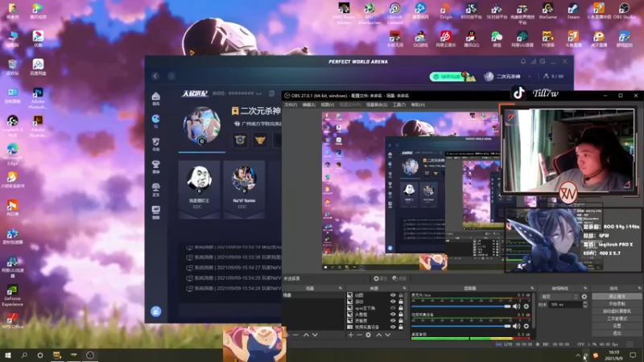The height and width of the screenshot is (362, 644).
Task: Open the Microsoft Edge desktop shortcut
Action: coord(12,154)
